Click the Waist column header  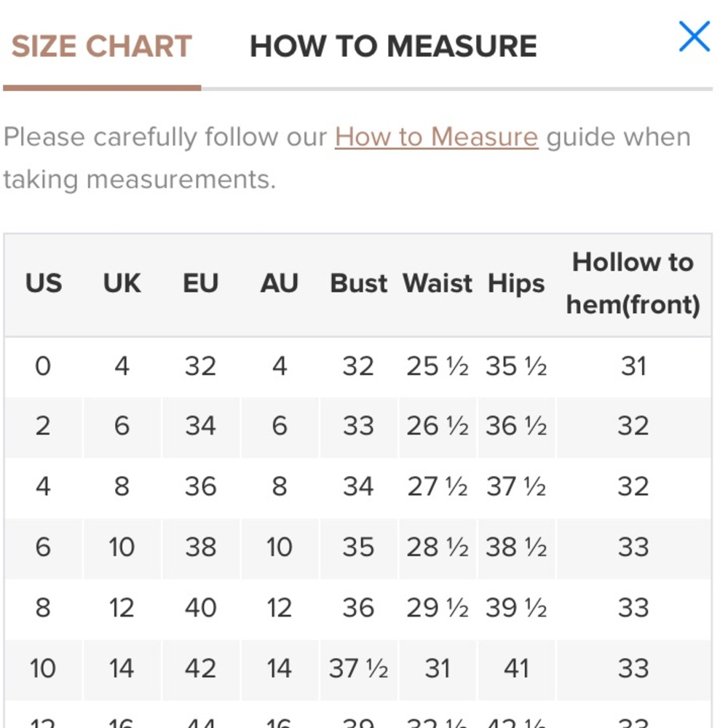438,283
